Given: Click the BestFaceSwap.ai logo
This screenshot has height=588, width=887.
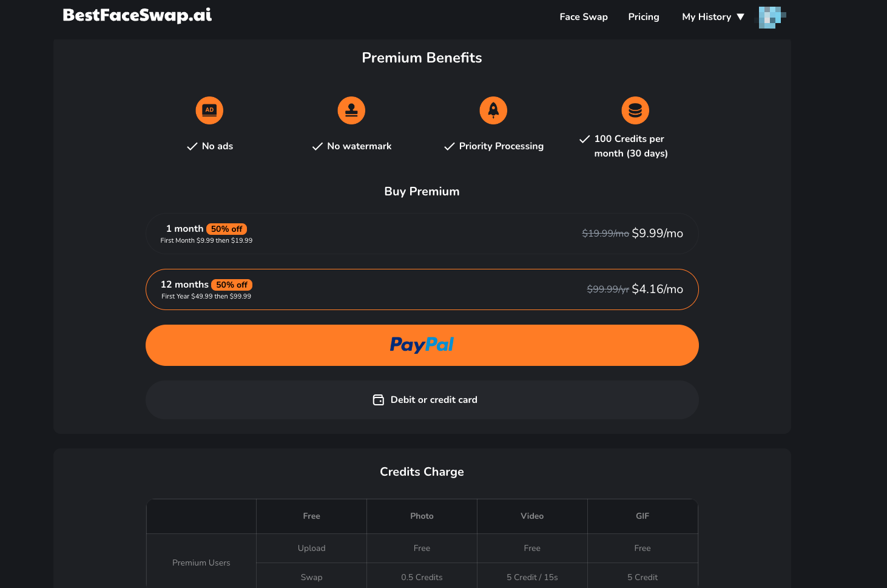Looking at the screenshot, I should [137, 15].
